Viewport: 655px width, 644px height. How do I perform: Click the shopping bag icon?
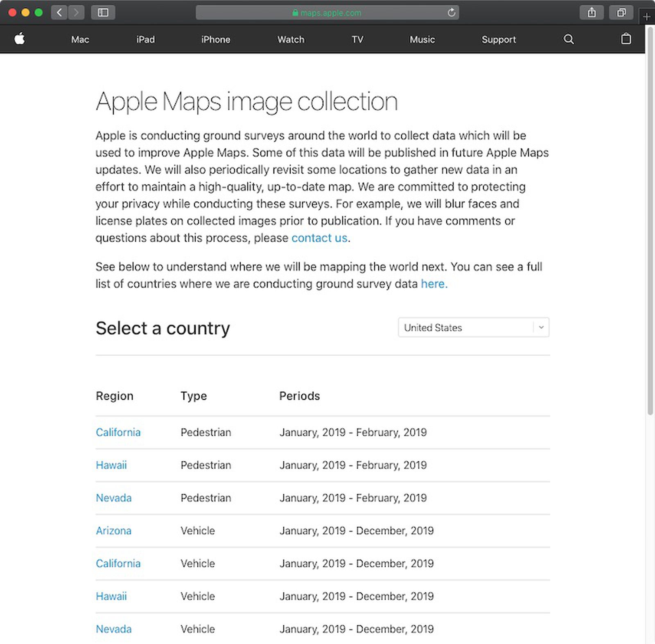click(626, 39)
